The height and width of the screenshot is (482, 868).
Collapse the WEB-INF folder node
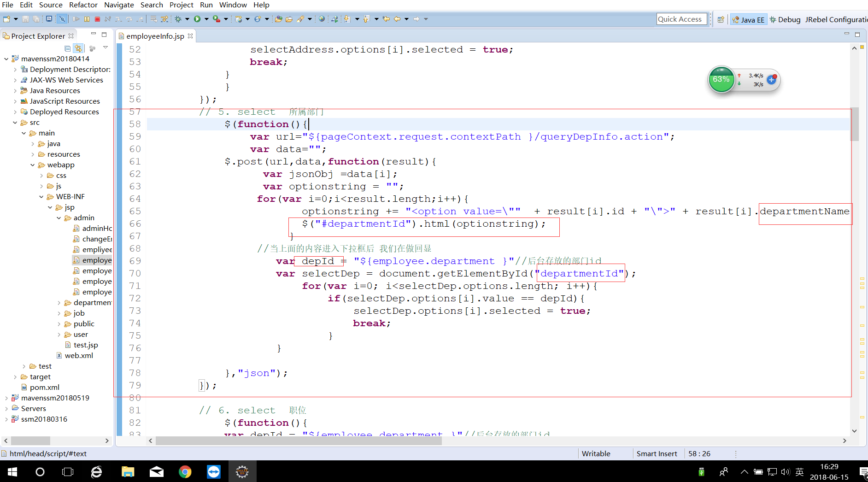coord(41,197)
